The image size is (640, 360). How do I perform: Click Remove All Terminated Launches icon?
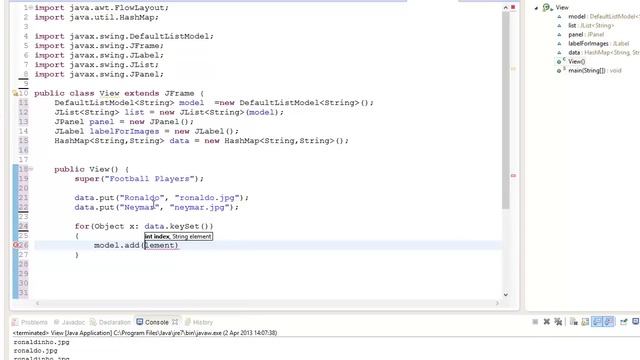click(x=558, y=322)
